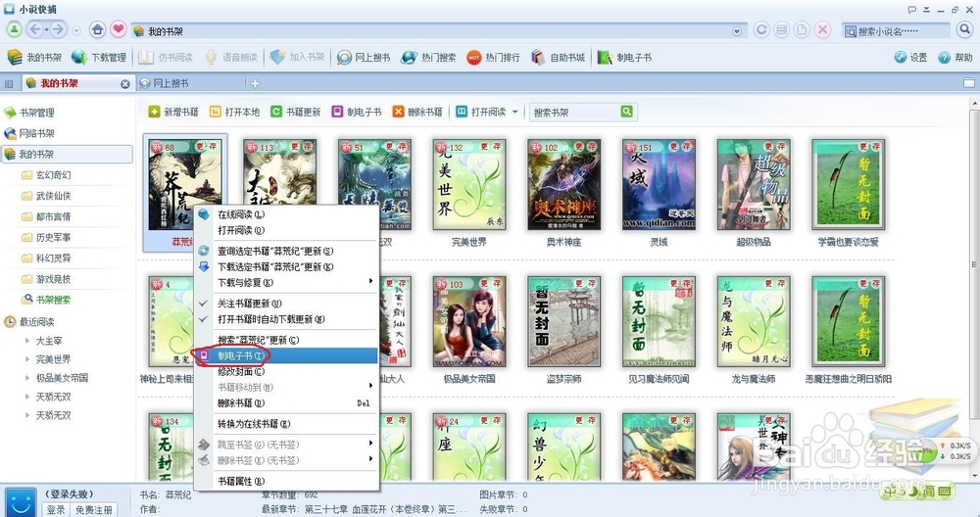Open the 游戏竞技 category folder

pyautogui.click(x=46, y=279)
